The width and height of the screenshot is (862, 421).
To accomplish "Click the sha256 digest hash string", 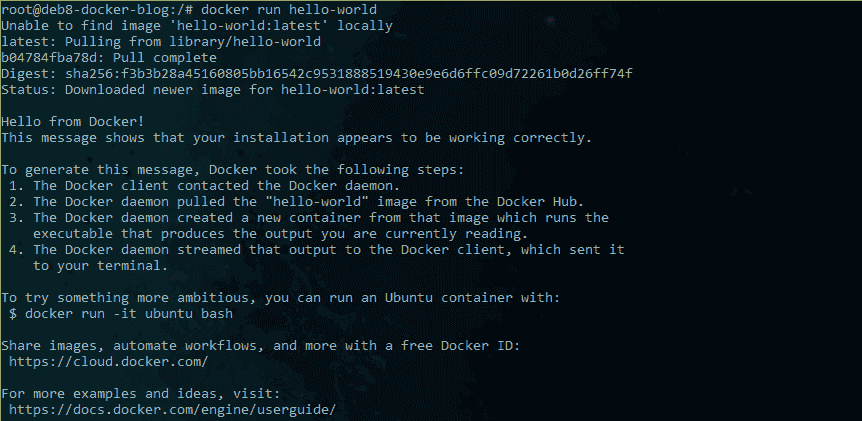I will pos(349,73).
